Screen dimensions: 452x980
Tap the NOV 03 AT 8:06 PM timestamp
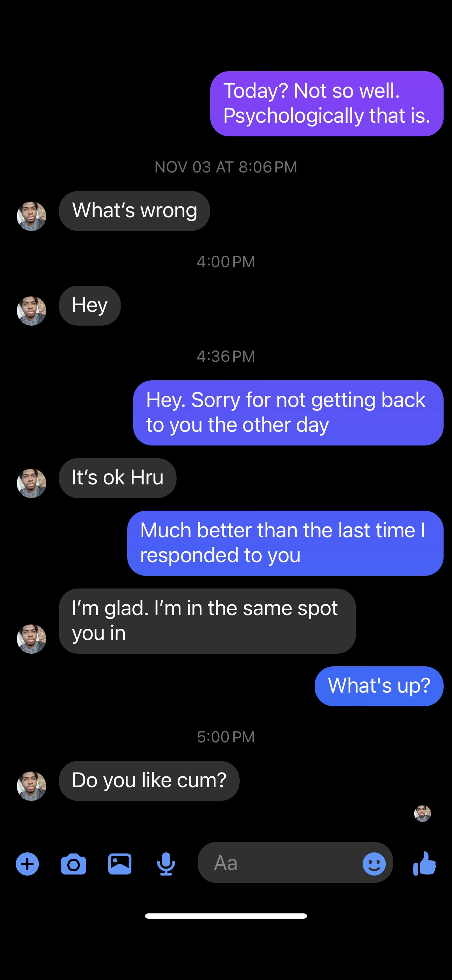(226, 167)
